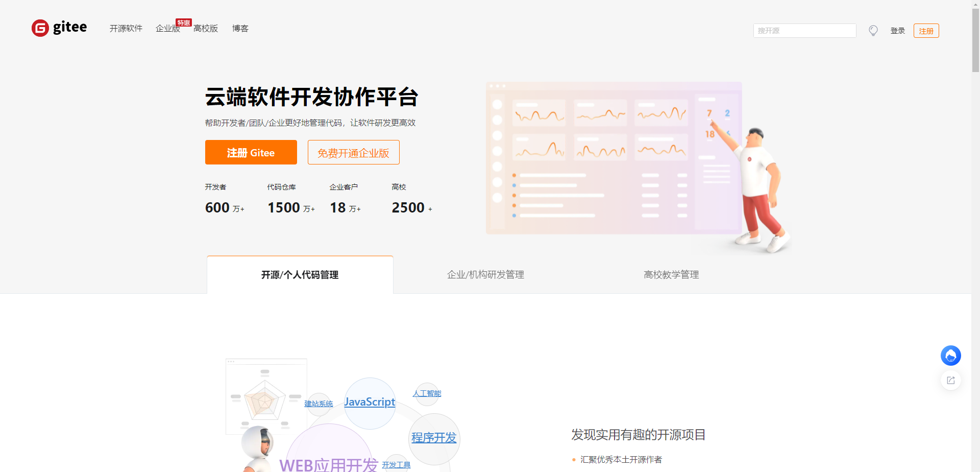Click the 免费开通企业版 button

pyautogui.click(x=353, y=152)
